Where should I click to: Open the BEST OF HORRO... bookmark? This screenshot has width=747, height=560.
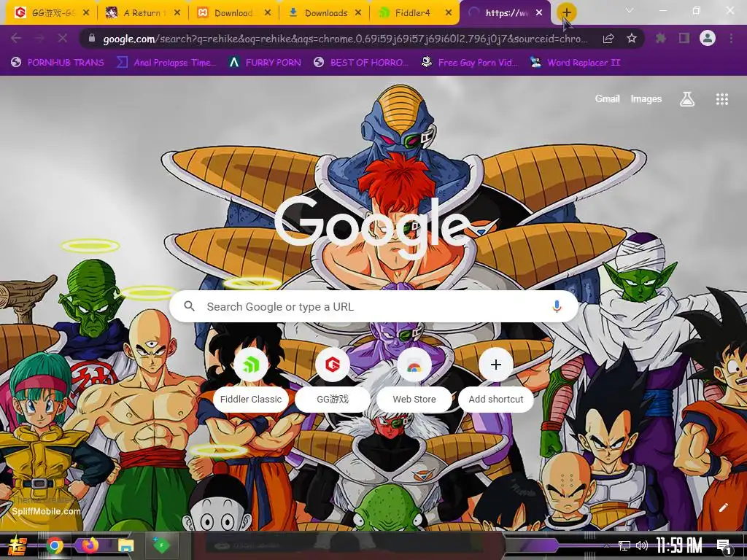click(361, 63)
